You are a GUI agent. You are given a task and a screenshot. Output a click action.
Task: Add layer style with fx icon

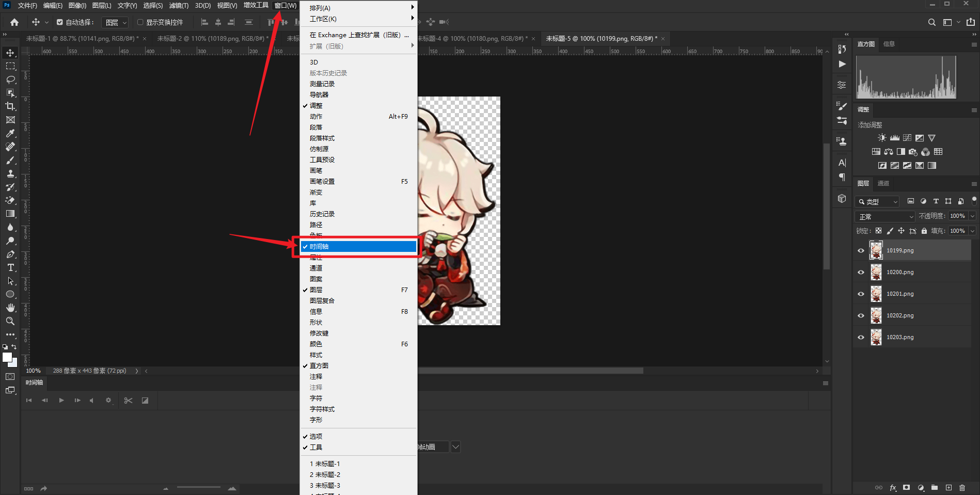[893, 488]
